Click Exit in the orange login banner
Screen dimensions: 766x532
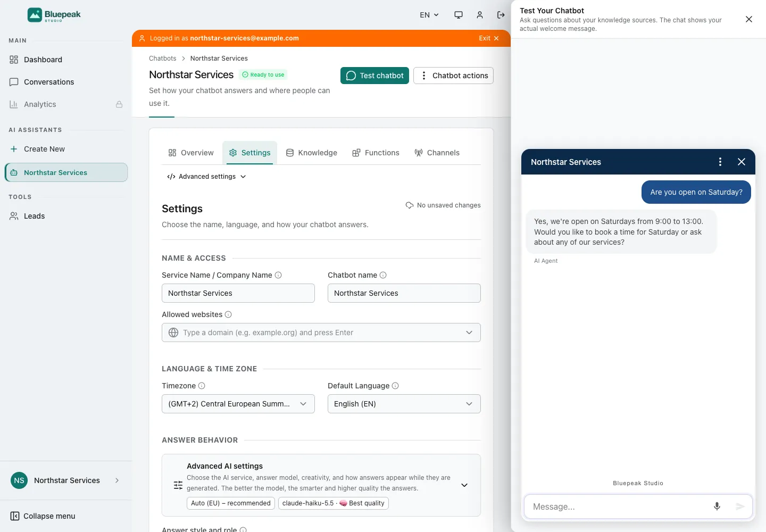(x=489, y=38)
